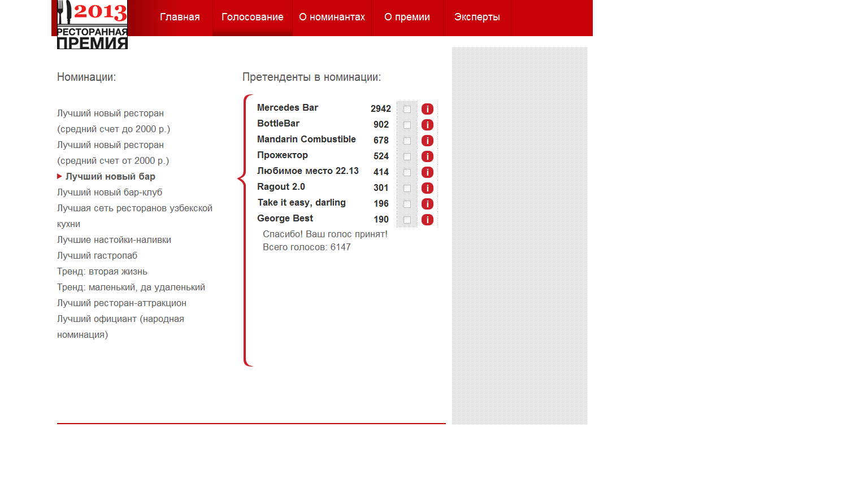Select the Лучший новый бар-клуб nomination
Image resolution: width=868 pixels, height=488 pixels.
coord(110,193)
